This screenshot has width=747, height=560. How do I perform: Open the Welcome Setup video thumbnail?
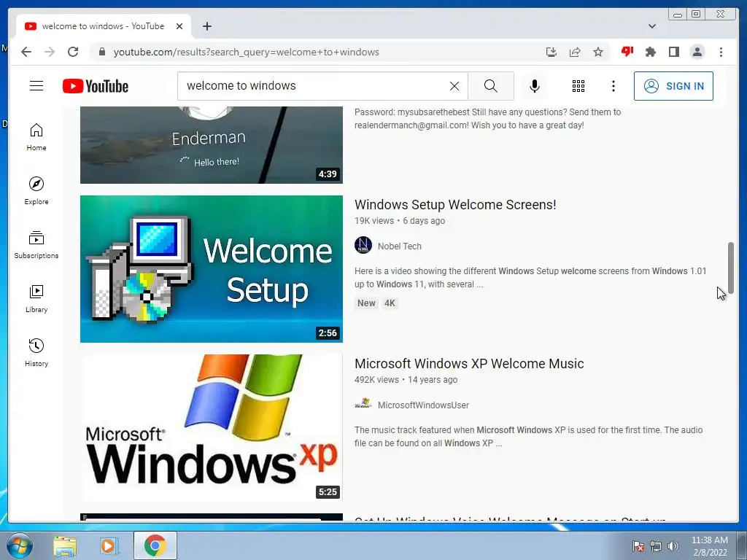[x=211, y=268]
